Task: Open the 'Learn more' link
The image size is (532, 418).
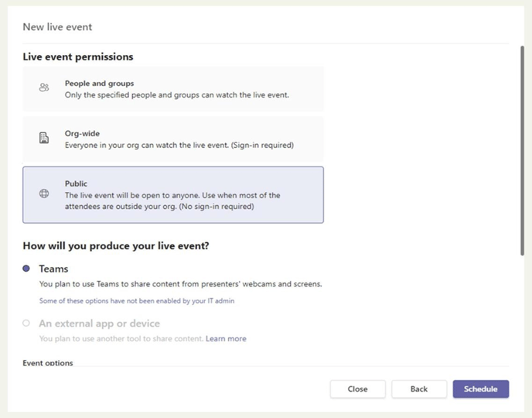Action: (226, 338)
